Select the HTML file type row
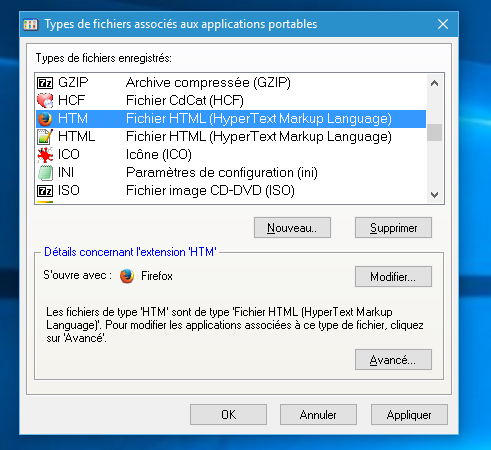This screenshot has height=450, width=491. click(x=231, y=137)
